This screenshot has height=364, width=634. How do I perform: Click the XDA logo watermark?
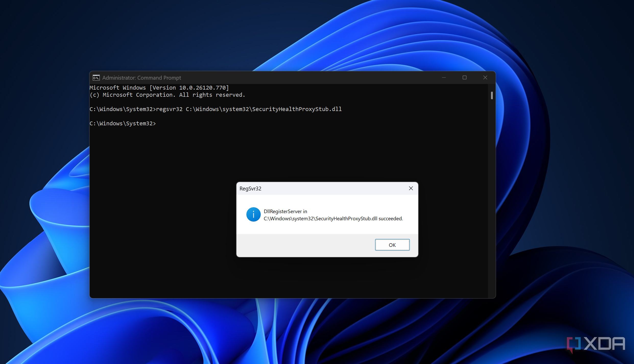(595, 344)
